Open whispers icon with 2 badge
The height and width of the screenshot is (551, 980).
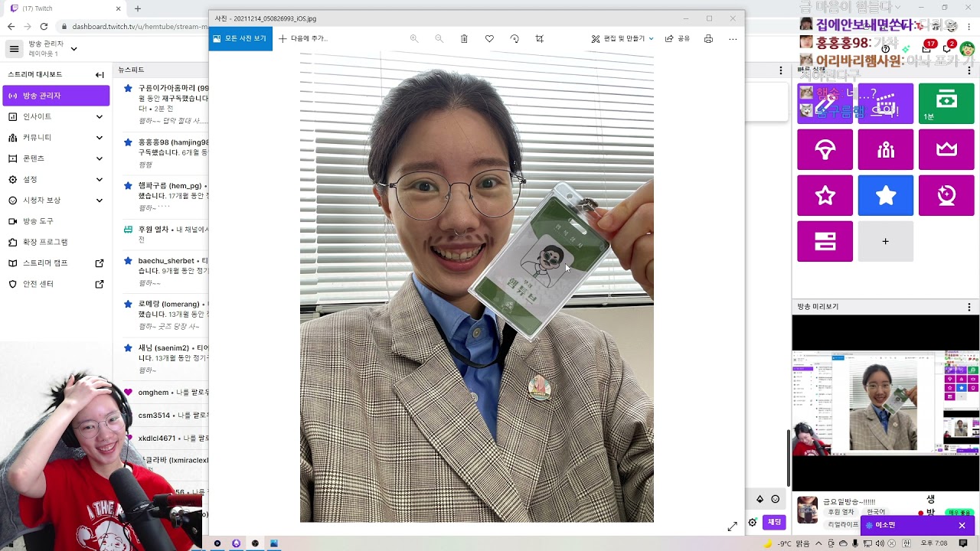point(949,48)
